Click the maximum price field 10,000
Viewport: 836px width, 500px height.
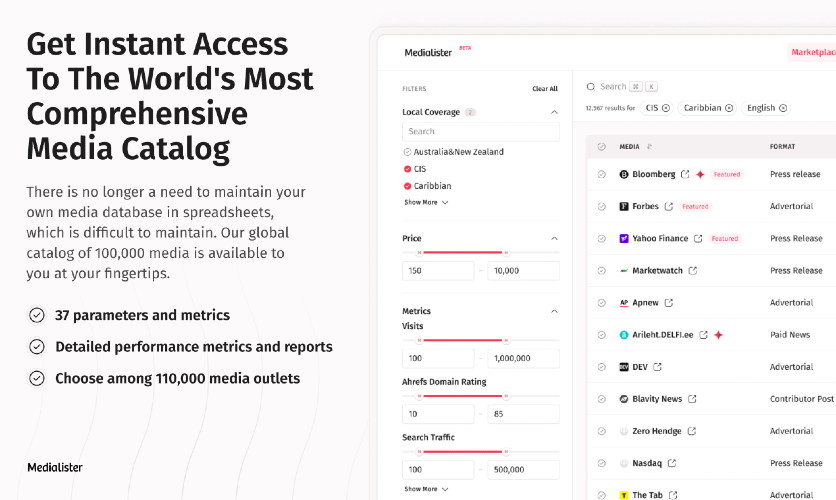click(523, 271)
